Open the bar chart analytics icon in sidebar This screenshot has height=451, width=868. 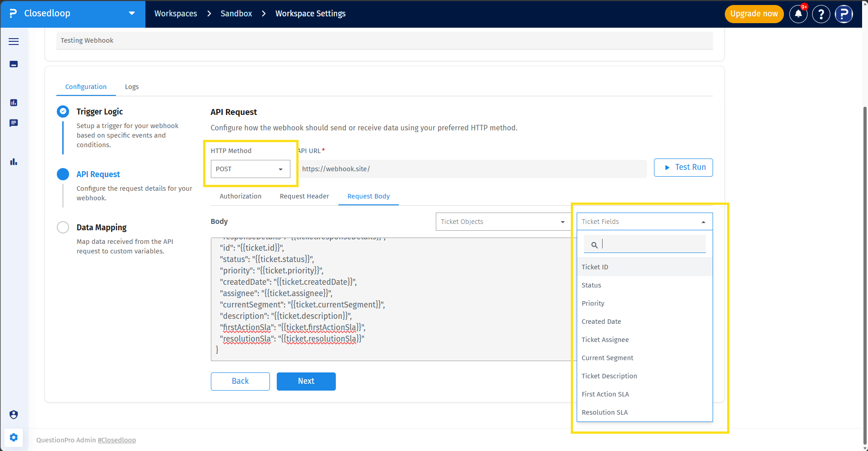[x=14, y=162]
